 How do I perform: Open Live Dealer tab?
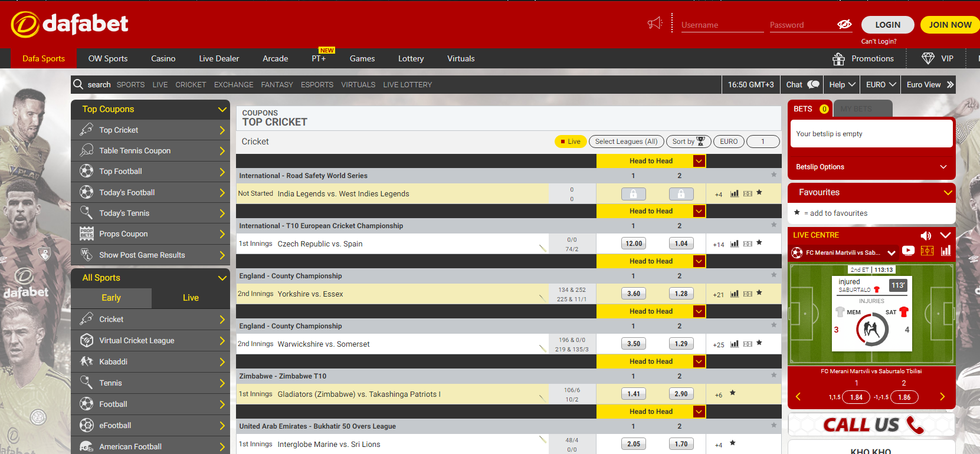219,58
